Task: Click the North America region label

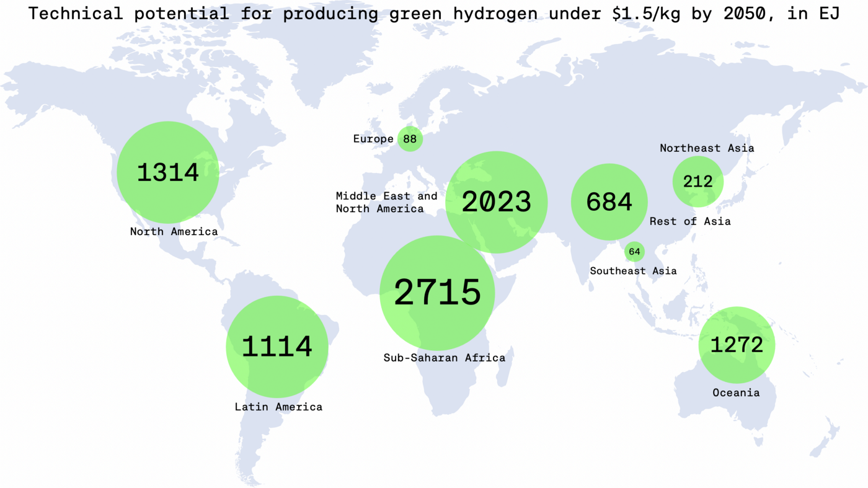Action: 174,231
